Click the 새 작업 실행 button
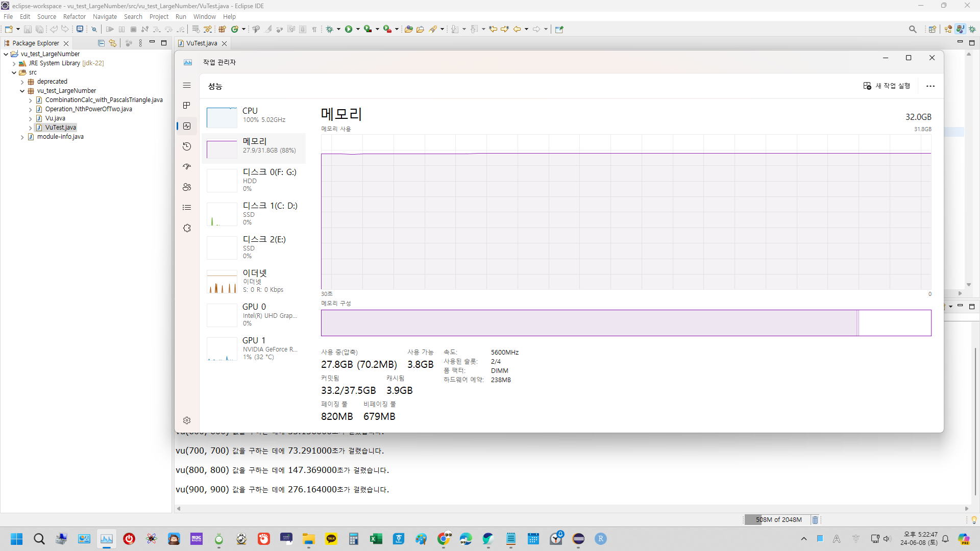980x551 pixels. coord(887,86)
